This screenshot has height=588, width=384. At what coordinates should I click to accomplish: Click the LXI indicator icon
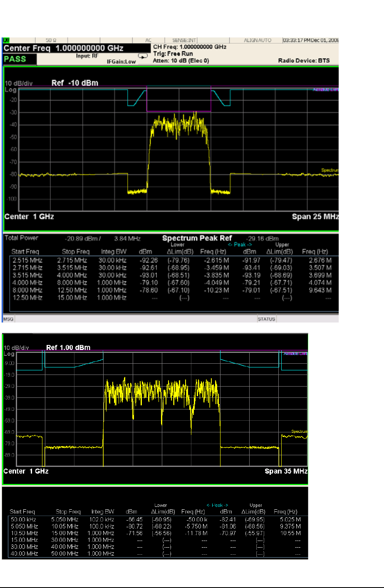(x=6, y=40)
